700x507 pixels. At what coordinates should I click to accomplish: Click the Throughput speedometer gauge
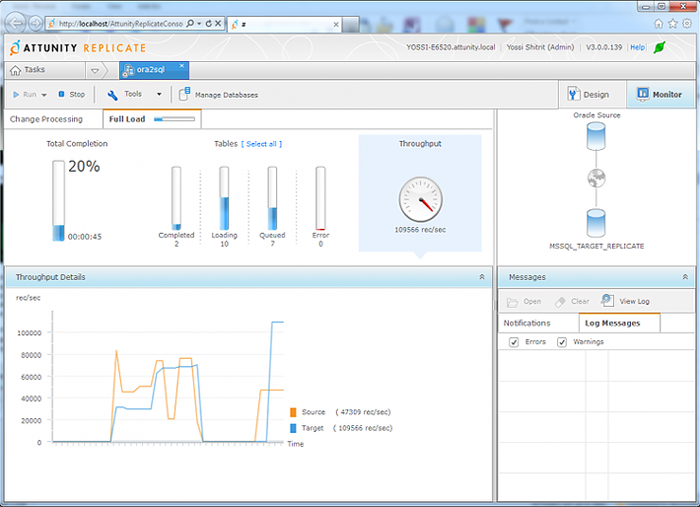click(421, 200)
